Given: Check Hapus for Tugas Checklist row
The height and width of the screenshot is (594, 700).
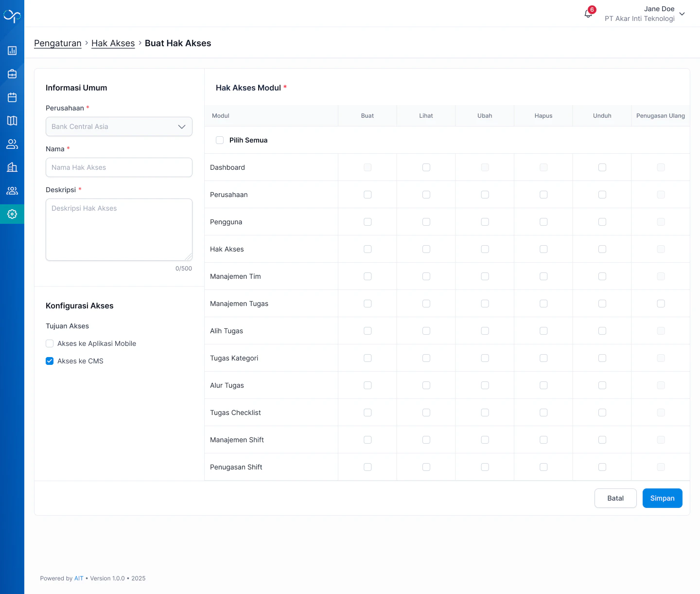Looking at the screenshot, I should 543,413.
